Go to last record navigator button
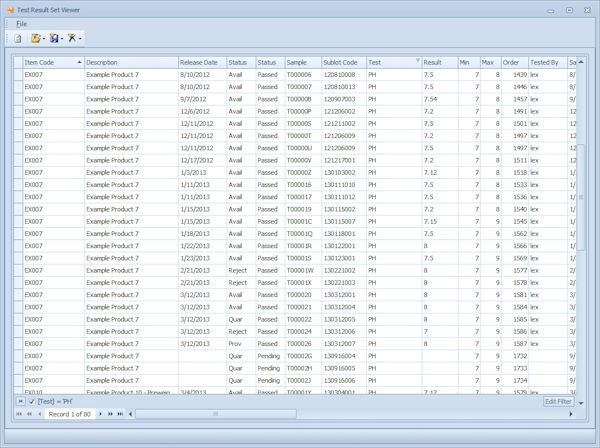 120,414
